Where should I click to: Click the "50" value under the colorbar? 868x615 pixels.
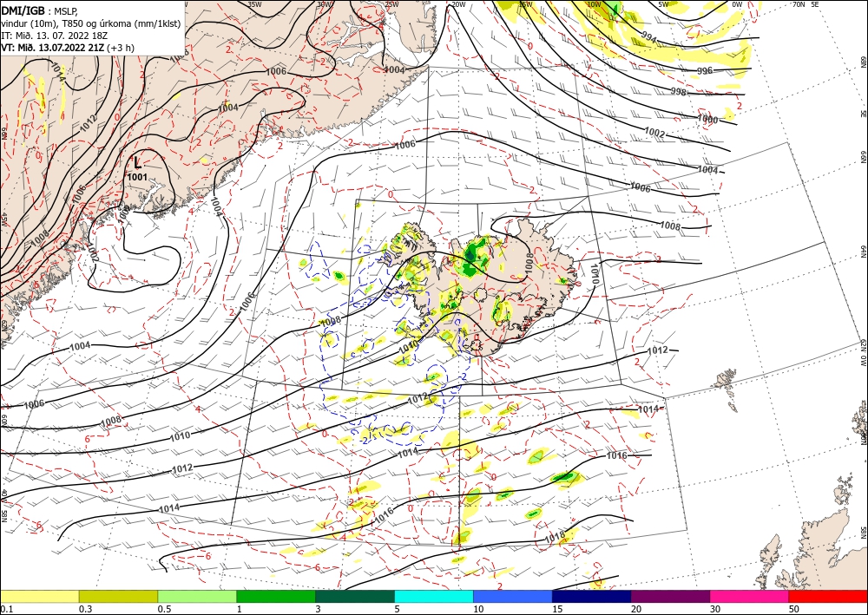[794, 609]
